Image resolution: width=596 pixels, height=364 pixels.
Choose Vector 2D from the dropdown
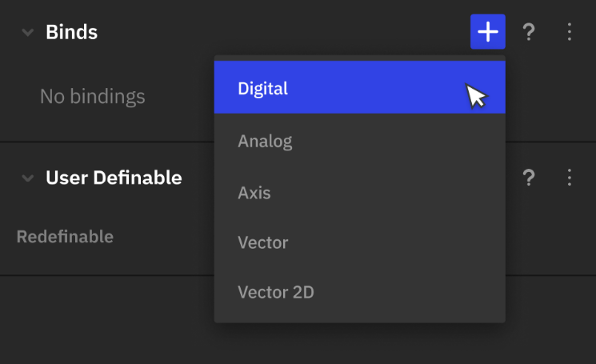pos(359,292)
